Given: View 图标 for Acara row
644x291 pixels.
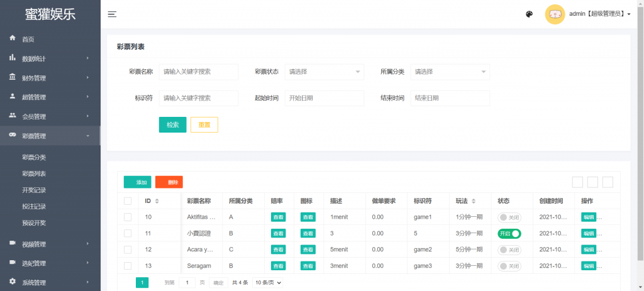Looking at the screenshot, I should 308,250.
